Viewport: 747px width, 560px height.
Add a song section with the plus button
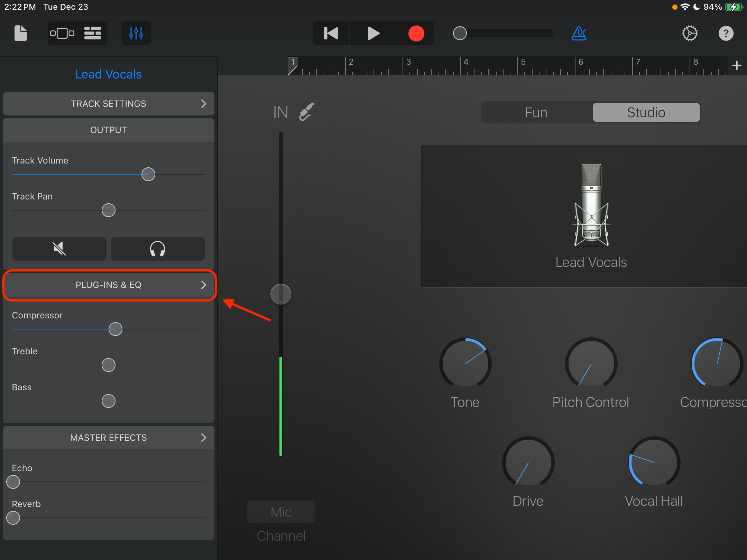[x=737, y=65]
